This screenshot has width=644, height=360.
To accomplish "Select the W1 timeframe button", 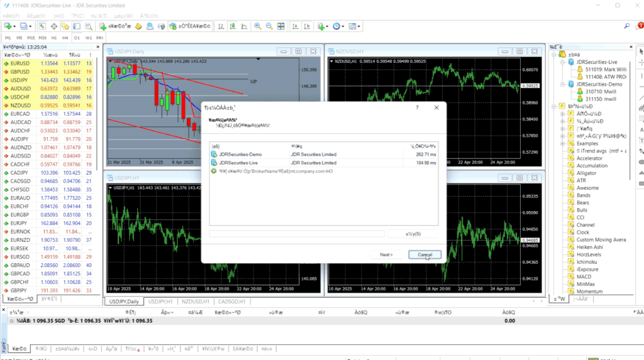I will pos(88,38).
